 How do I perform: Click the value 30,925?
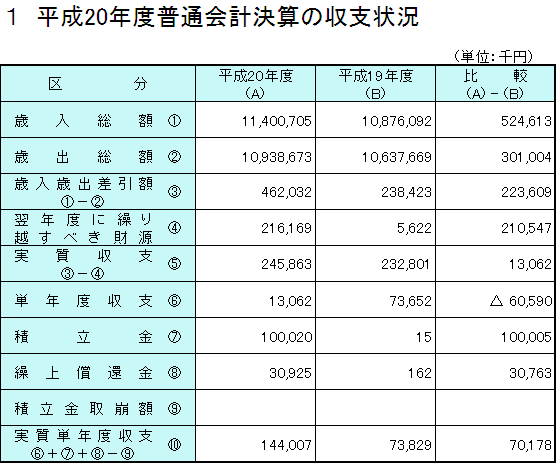pyautogui.click(x=290, y=373)
